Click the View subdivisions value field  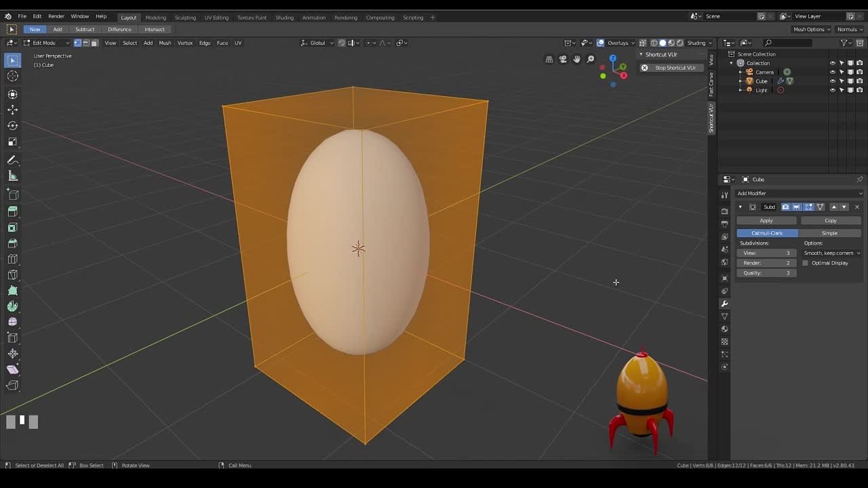point(766,253)
